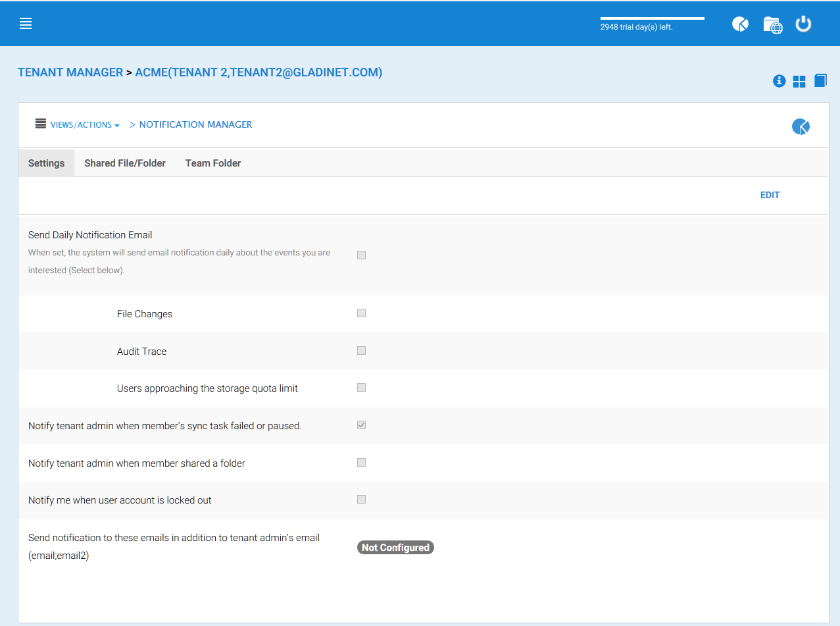Expand the Views/Actions dropdown
This screenshot has width=840, height=626.
[85, 124]
